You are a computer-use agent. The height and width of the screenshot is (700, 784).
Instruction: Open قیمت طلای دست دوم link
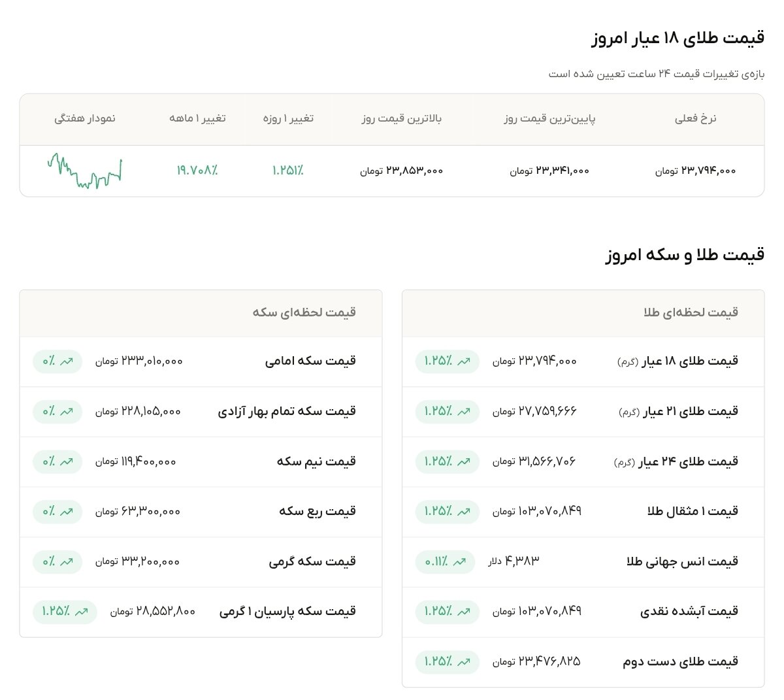[x=680, y=661]
